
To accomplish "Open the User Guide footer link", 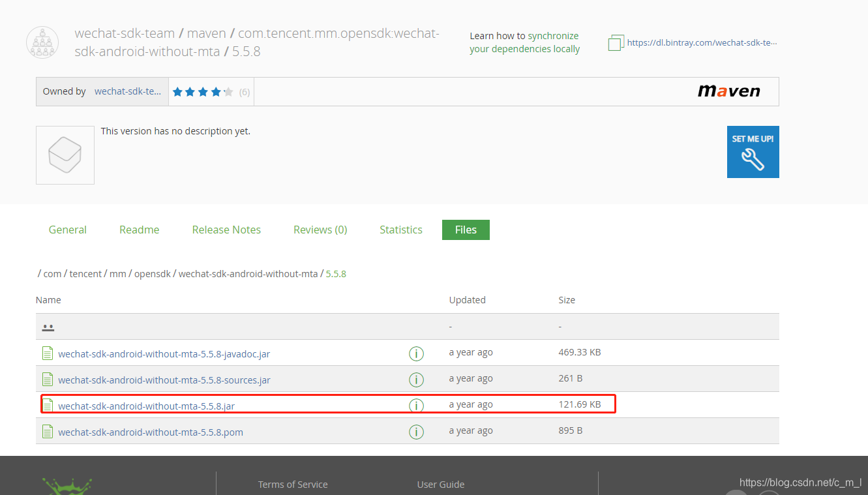I will click(441, 485).
